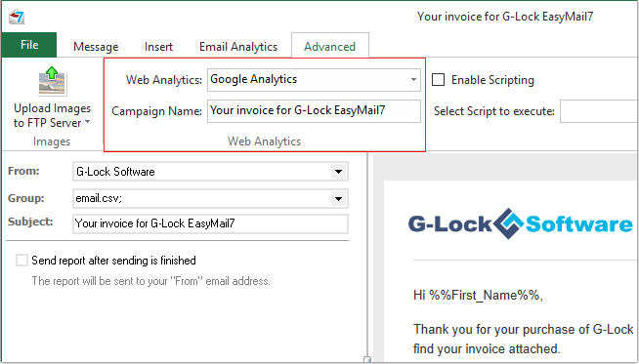Toggle Send report after sending is finished checkbox

pos(21,261)
